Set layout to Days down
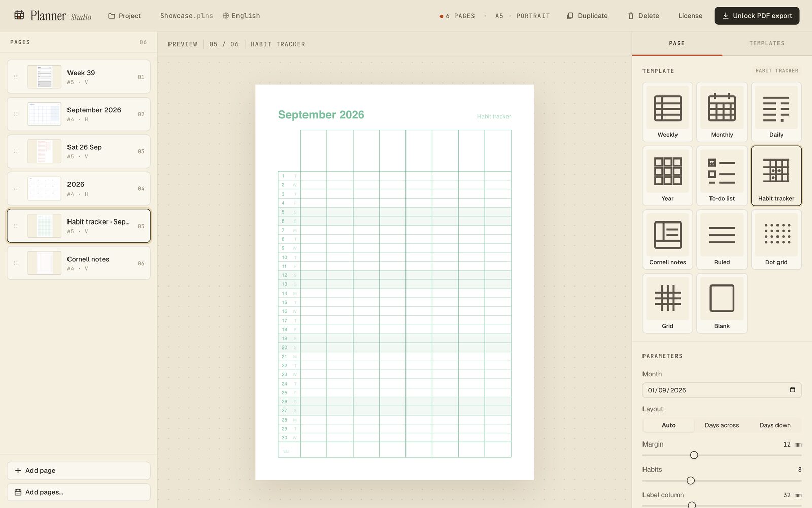Viewport: 812px width, 508px height. pyautogui.click(x=775, y=425)
